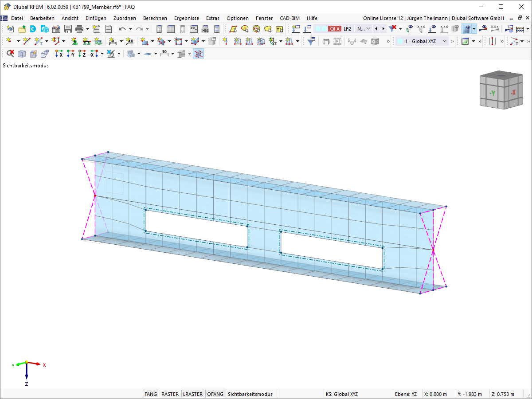
Task: Toggle OFANG object snap in status bar
Action: pos(215,394)
